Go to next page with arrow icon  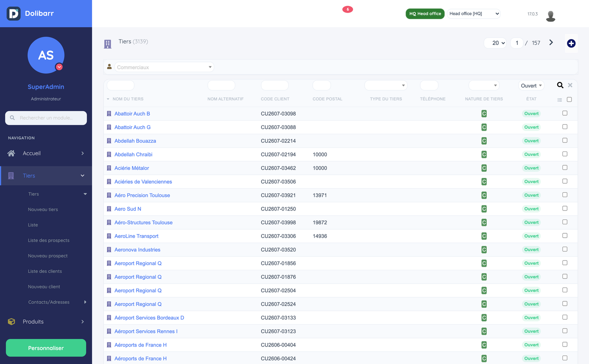pyautogui.click(x=551, y=42)
